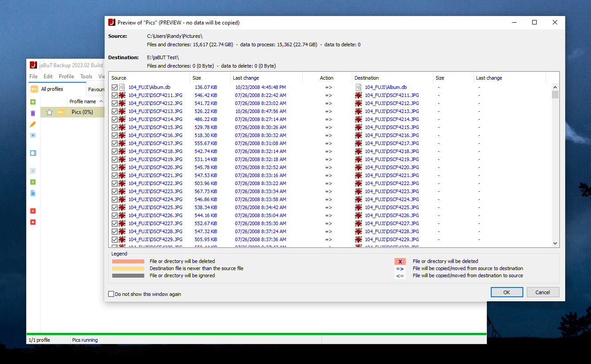Click the green play run backup icon

pos(33,182)
